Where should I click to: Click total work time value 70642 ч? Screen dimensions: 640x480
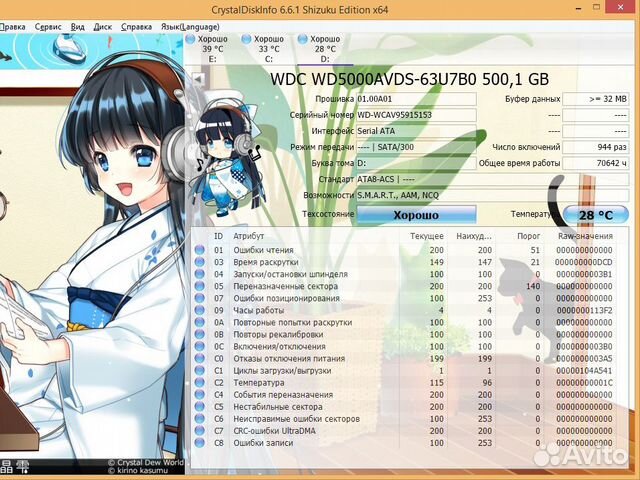[596, 163]
